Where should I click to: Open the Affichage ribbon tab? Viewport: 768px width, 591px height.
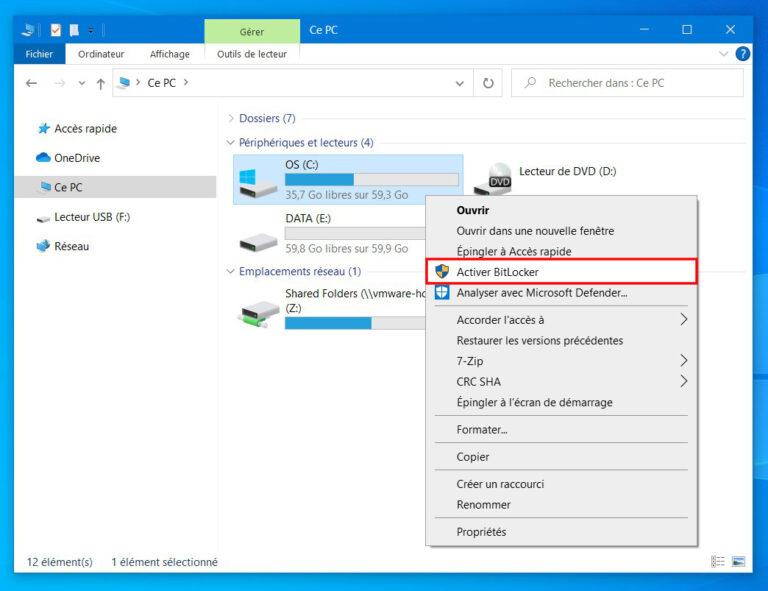169,54
